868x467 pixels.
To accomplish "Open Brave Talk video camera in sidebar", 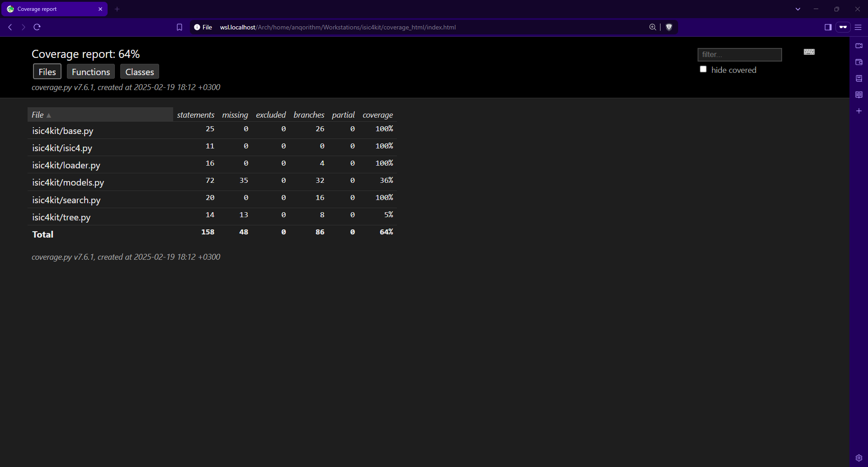I will 859,46.
